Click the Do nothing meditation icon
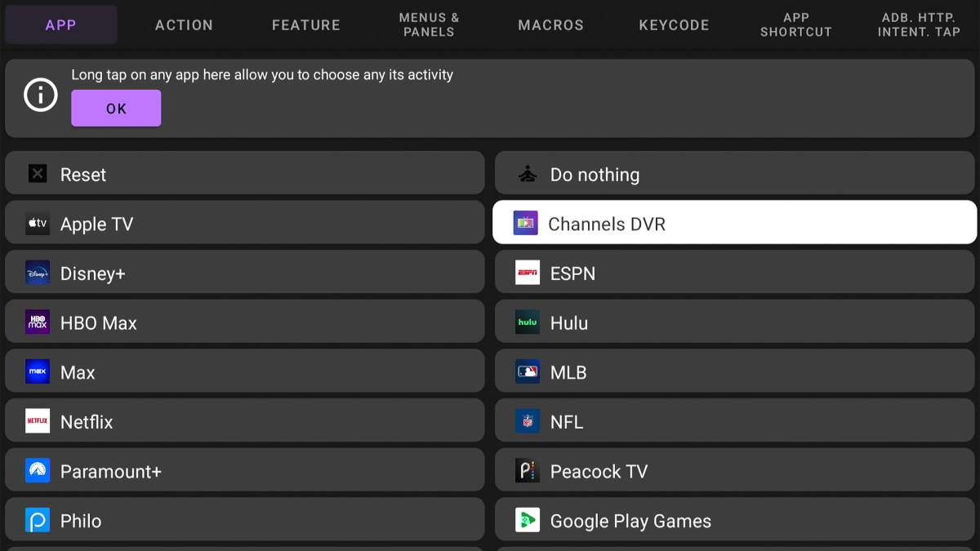Screen dimensions: 980x551 528,174
